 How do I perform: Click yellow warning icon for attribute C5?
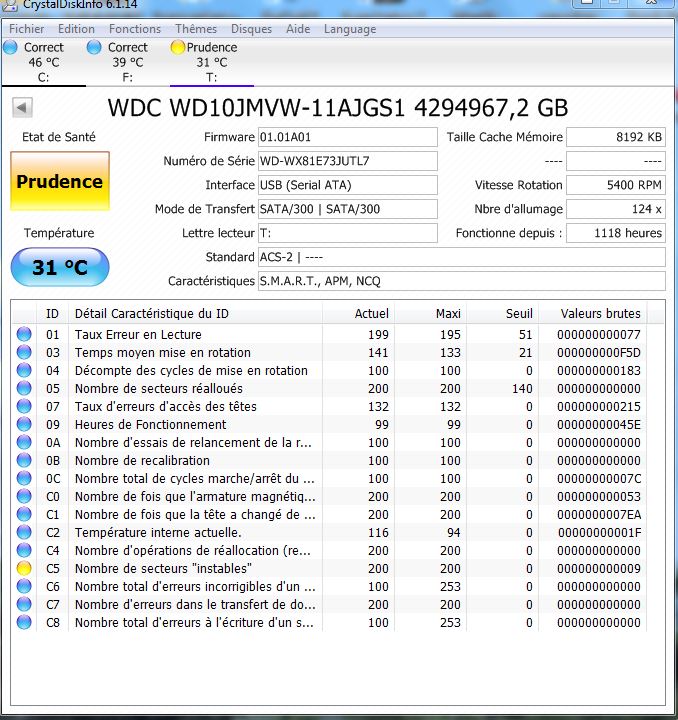click(24, 568)
